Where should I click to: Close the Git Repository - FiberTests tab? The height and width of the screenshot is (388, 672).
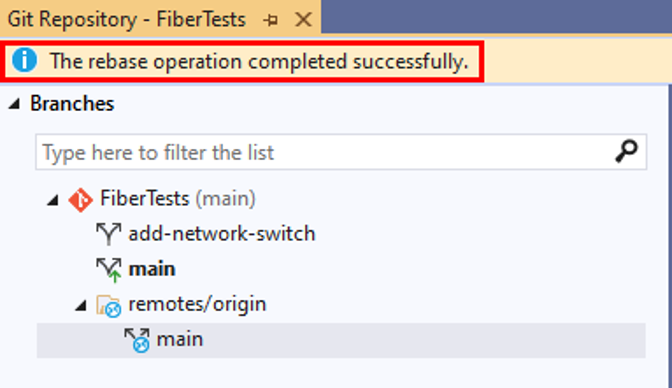(303, 20)
